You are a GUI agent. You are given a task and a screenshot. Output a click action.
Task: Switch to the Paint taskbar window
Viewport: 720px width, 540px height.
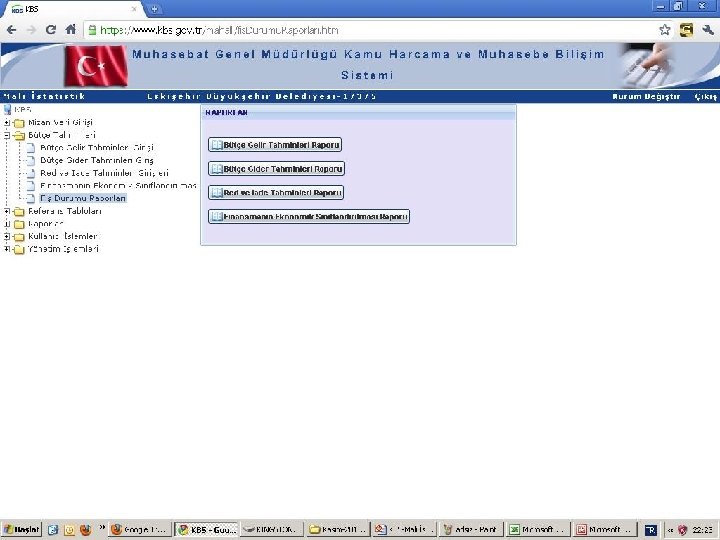(471, 529)
